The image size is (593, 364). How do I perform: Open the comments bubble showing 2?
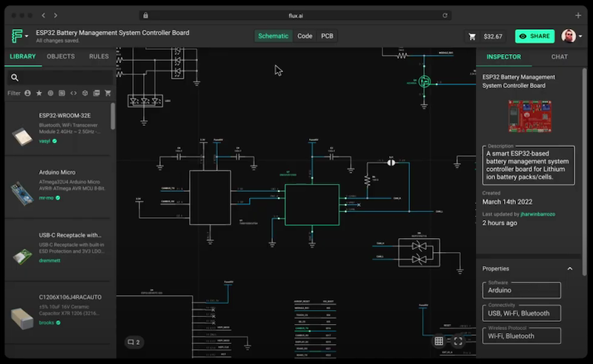[x=134, y=342]
